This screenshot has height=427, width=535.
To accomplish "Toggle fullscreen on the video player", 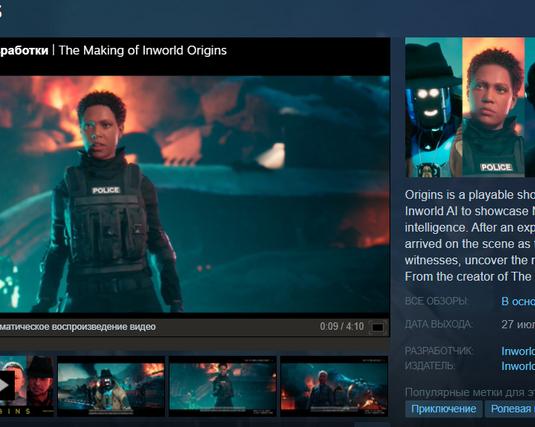I will pos(378,327).
